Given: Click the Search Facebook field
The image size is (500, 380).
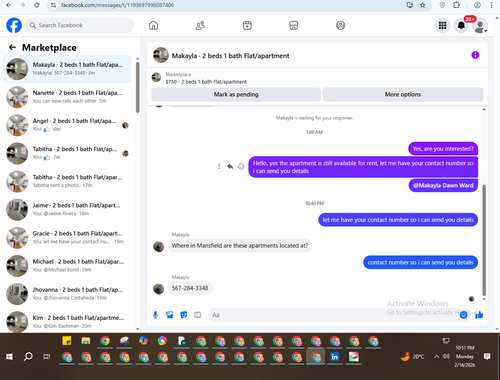Looking at the screenshot, I should pyautogui.click(x=80, y=25).
